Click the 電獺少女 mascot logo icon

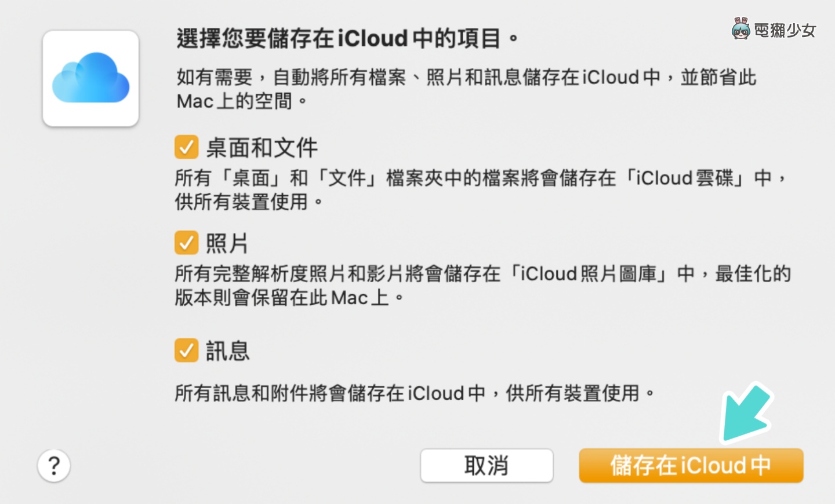coord(740,29)
